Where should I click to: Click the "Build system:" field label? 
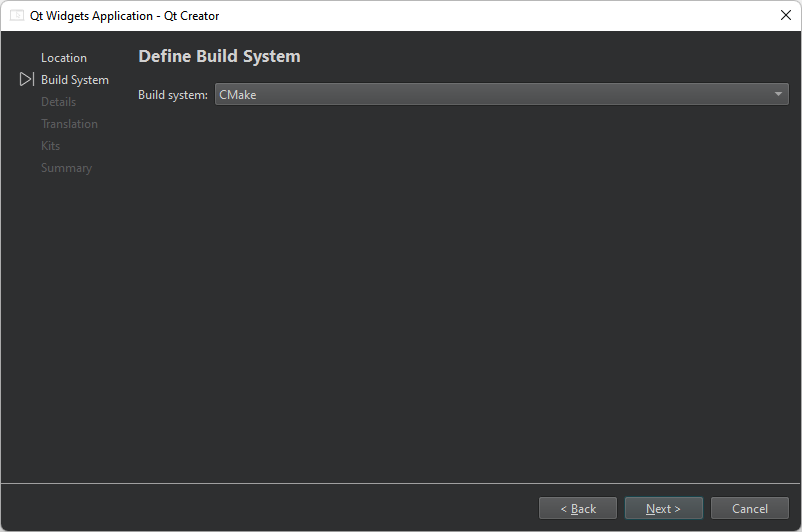click(x=173, y=95)
